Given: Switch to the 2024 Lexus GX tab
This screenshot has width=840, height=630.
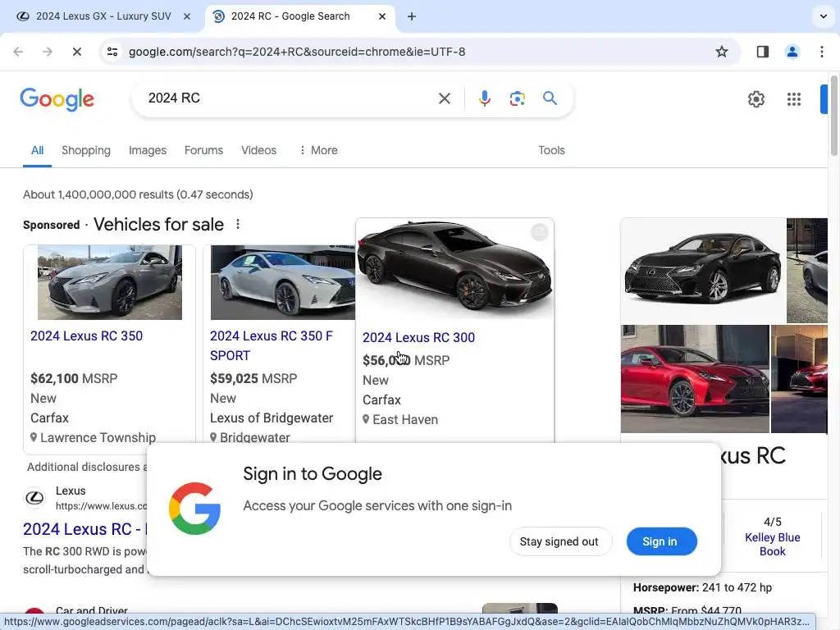Looking at the screenshot, I should pos(103,16).
